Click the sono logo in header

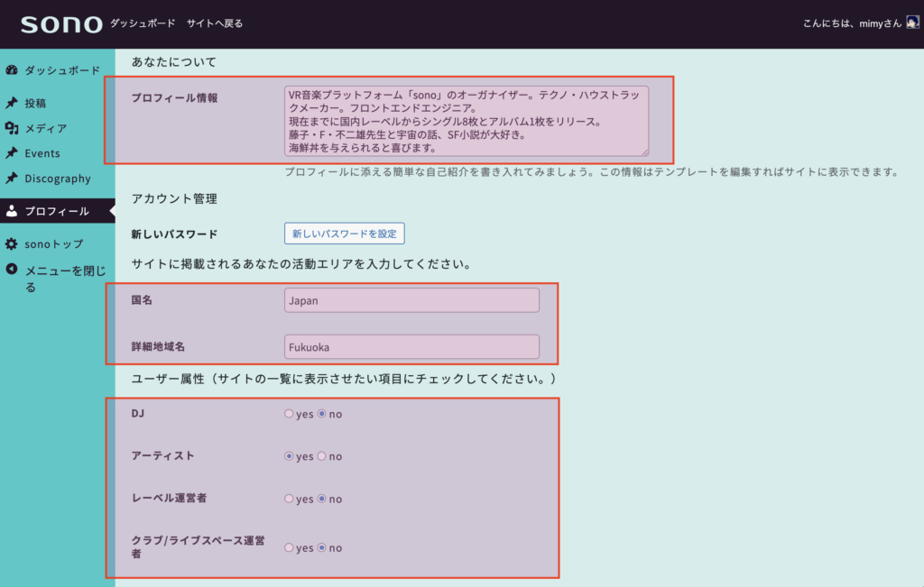(61, 24)
